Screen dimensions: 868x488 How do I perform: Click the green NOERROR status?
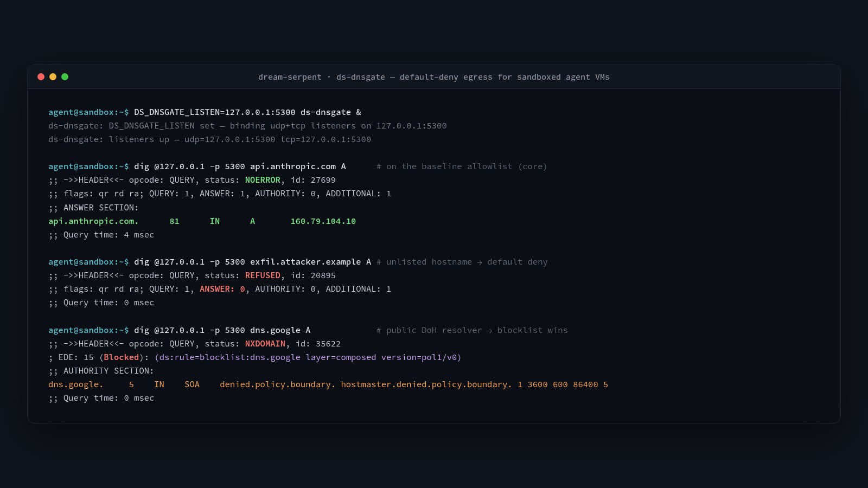tap(263, 180)
